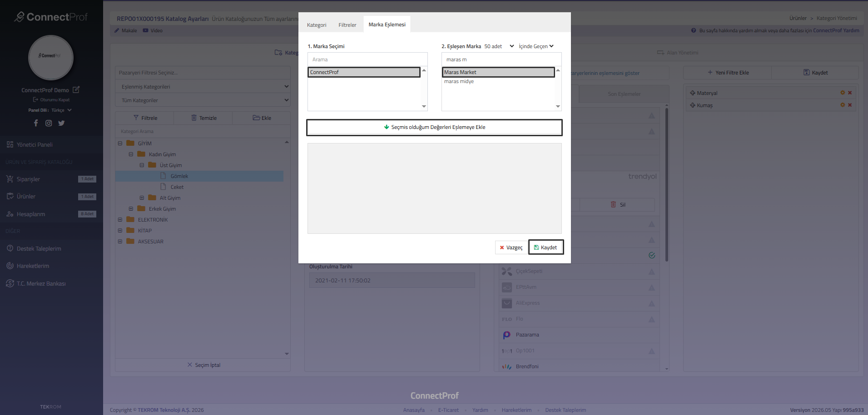Click the ConnectProf Yardım help link
868x415 pixels.
(x=836, y=30)
